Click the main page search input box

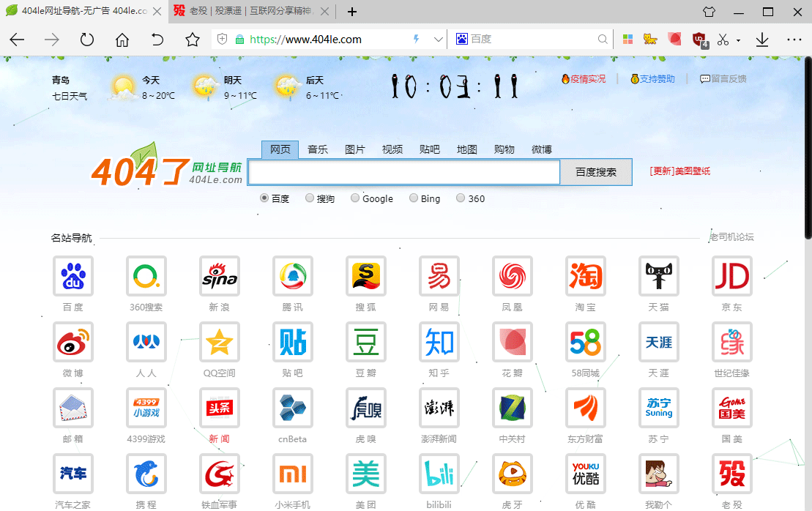pyautogui.click(x=404, y=172)
